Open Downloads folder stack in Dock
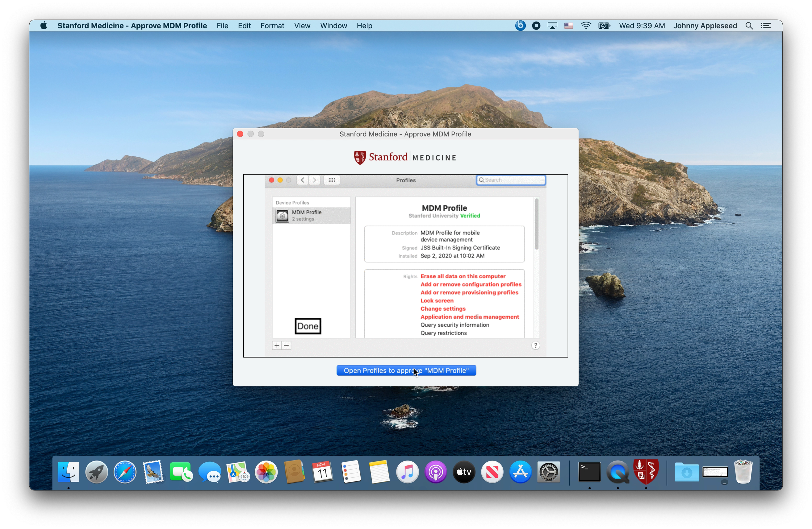Screen dimensions: 812x529 pyautogui.click(x=687, y=472)
